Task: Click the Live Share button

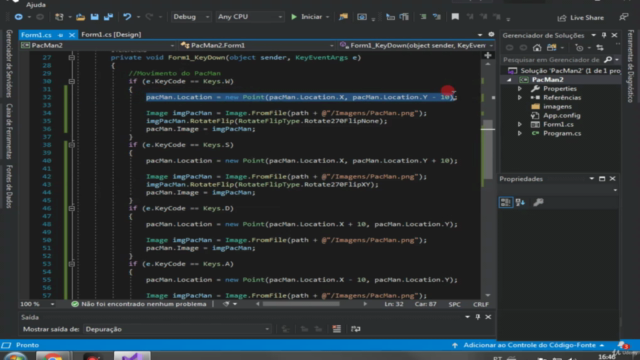Action: click(581, 18)
